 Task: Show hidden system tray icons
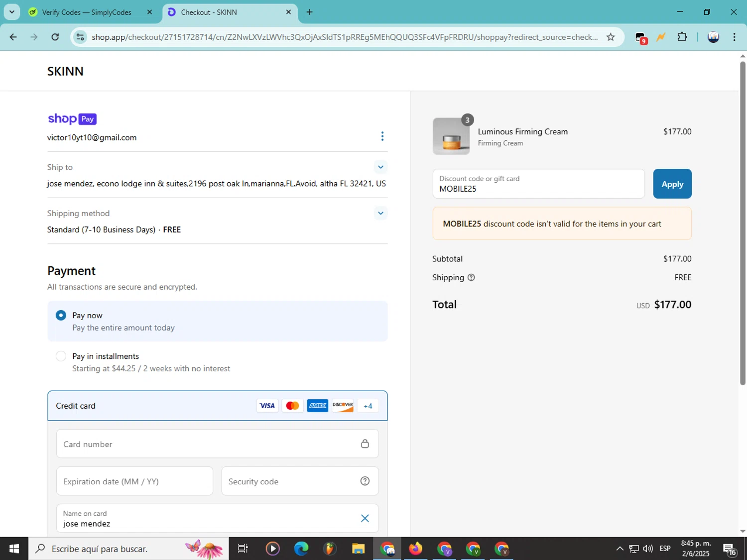(x=620, y=549)
